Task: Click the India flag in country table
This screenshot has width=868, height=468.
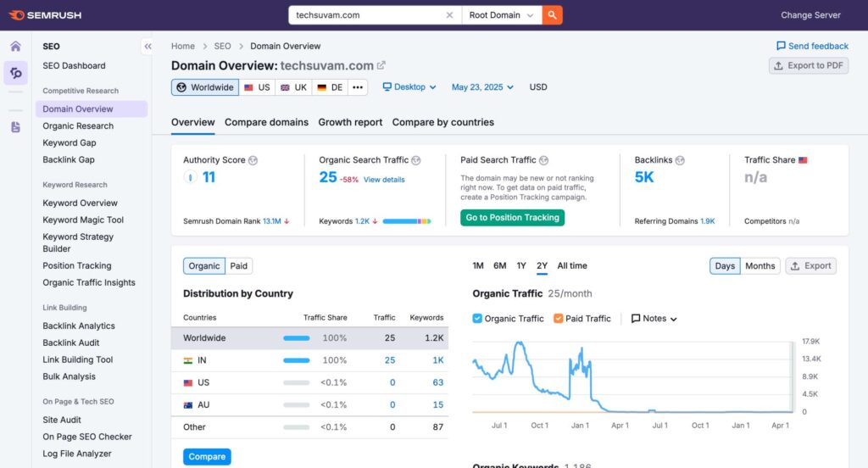Action: pos(188,360)
